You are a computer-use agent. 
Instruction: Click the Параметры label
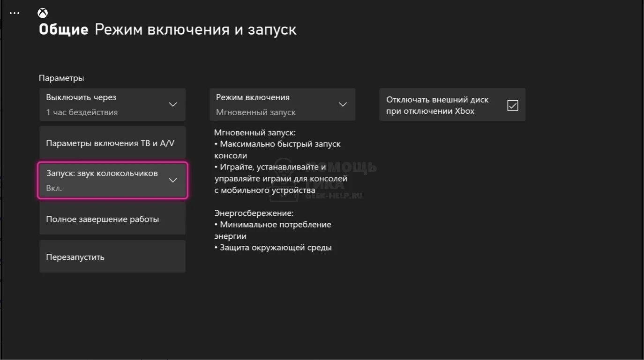pyautogui.click(x=61, y=78)
